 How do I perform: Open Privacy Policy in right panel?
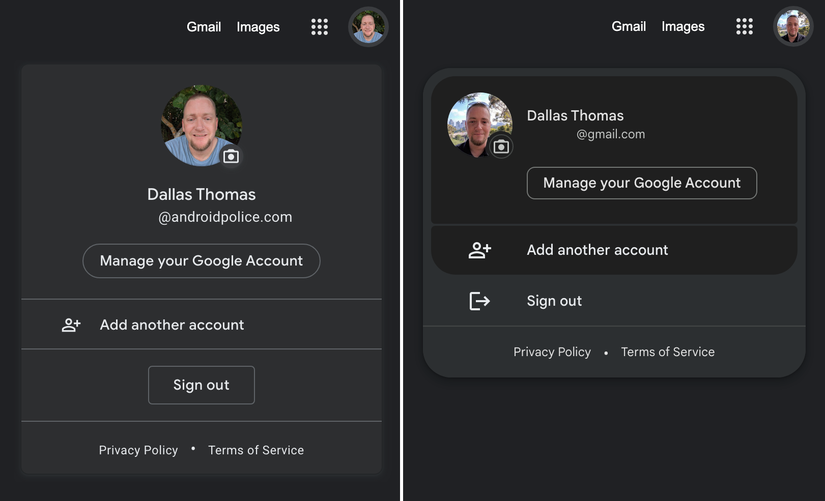(552, 352)
